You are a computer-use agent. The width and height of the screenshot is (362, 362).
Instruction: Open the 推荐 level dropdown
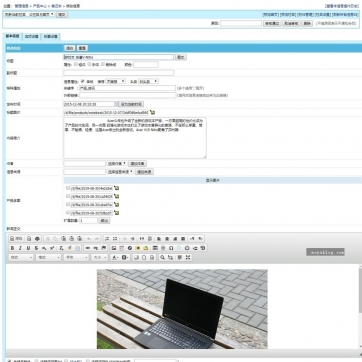(x=115, y=81)
